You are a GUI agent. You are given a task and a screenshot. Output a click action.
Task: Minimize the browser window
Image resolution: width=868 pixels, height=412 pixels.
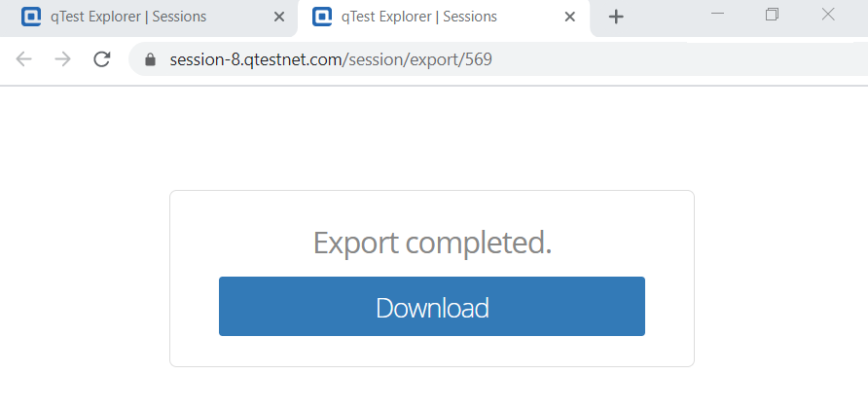point(718,14)
